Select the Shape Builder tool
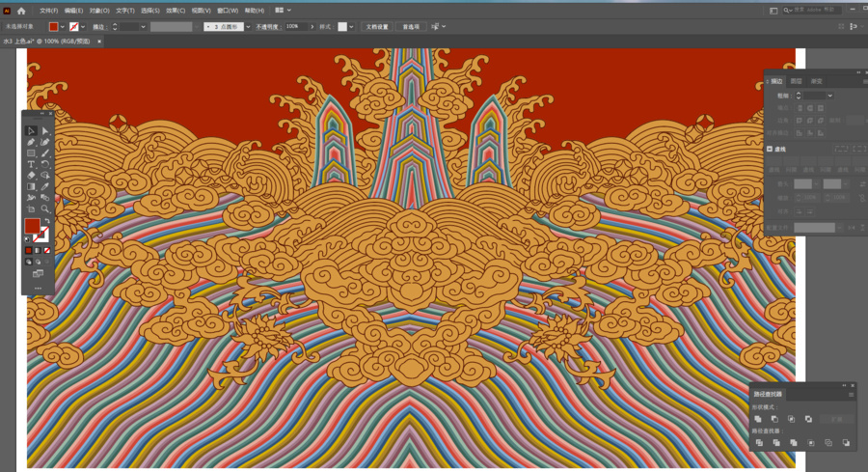Screen dimensions: 868x472 [x=44, y=175]
